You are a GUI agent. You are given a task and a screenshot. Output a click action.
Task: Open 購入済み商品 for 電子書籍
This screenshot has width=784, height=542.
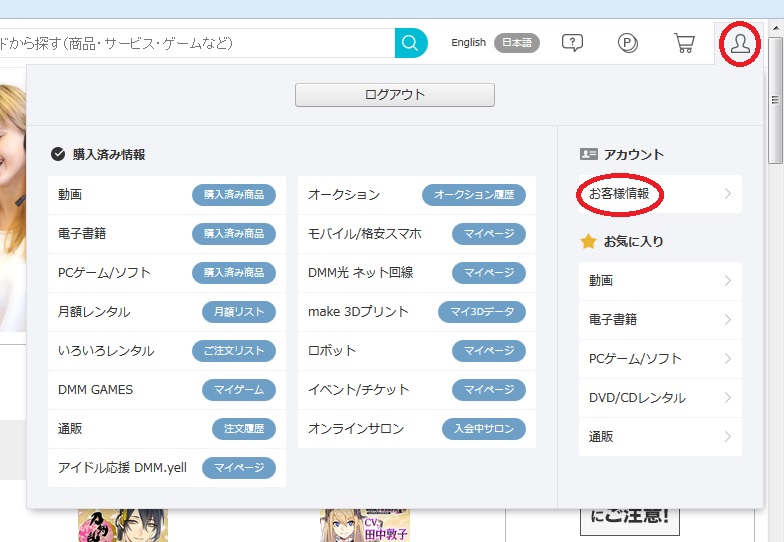click(x=234, y=234)
